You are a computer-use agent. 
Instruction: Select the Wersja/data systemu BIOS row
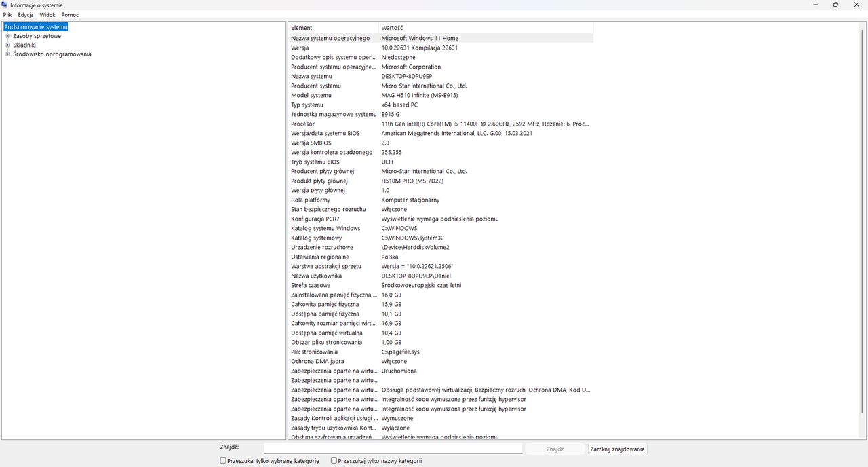441,134
